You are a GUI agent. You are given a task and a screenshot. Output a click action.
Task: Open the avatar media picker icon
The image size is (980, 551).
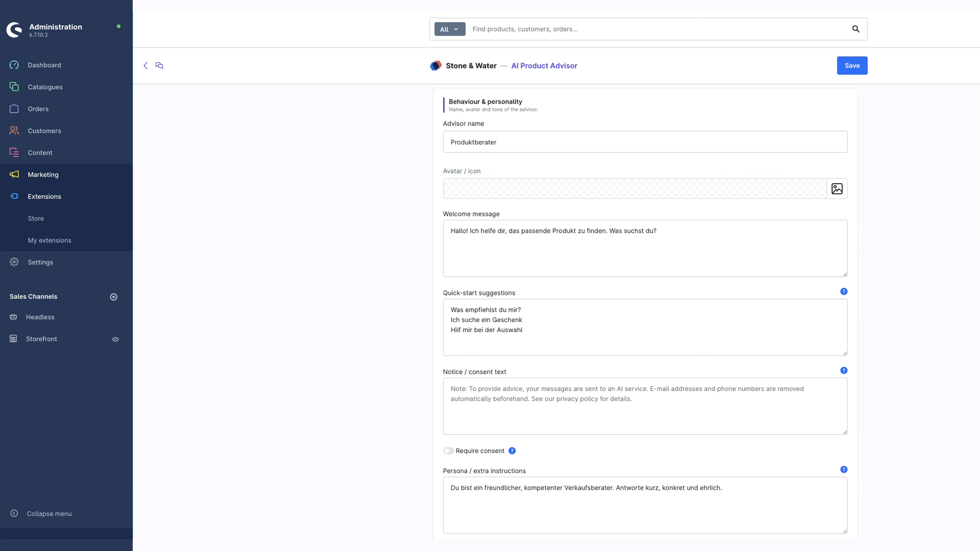point(837,189)
